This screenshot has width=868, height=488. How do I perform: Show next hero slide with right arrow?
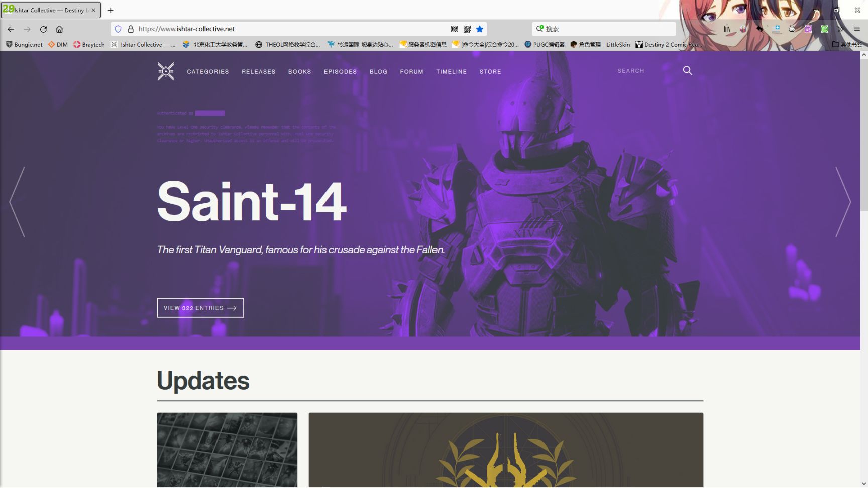[x=843, y=202]
